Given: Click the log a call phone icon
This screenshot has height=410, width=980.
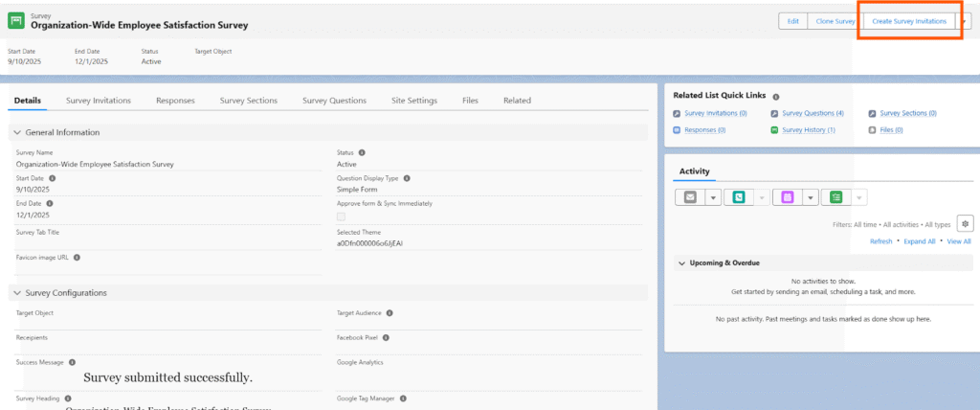Looking at the screenshot, I should (x=738, y=197).
